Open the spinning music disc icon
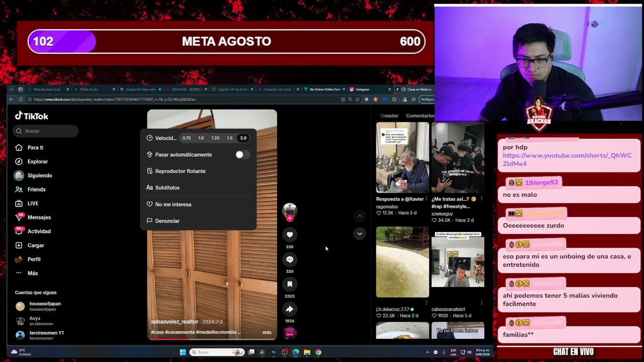The width and height of the screenshot is (644, 362). point(290,332)
